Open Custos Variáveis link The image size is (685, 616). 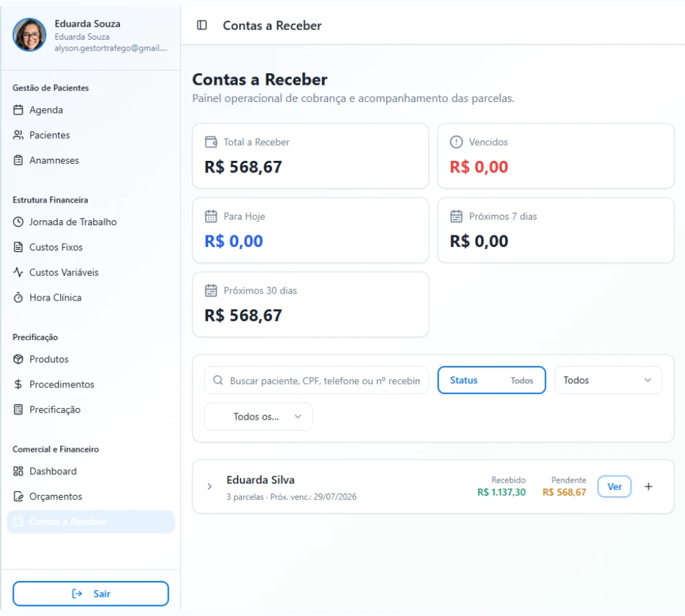pyautogui.click(x=90, y=272)
